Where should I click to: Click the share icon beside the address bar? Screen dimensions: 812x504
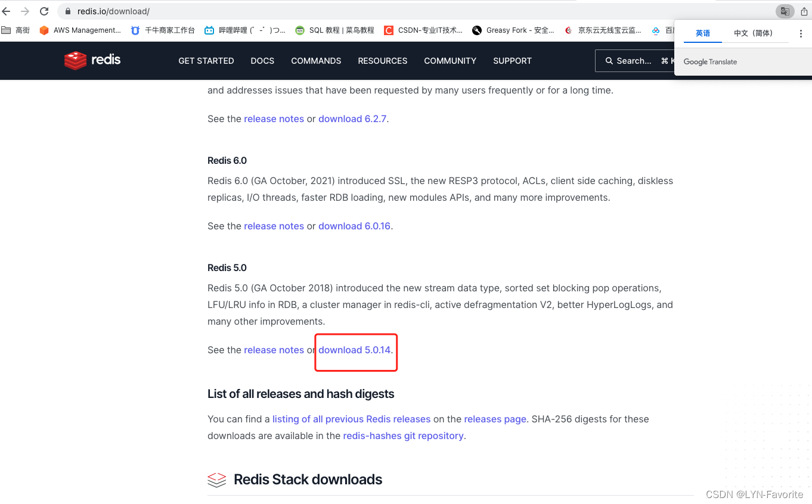[804, 11]
